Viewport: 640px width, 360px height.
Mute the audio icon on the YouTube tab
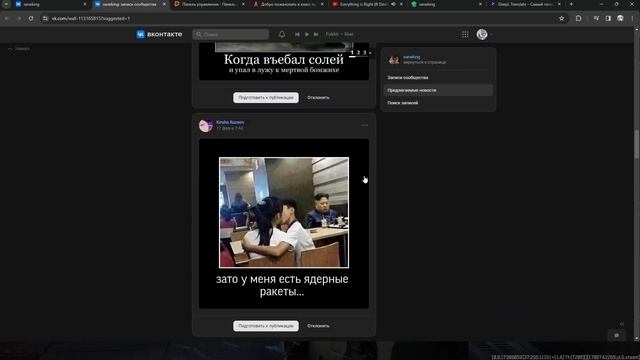pos(393,4)
